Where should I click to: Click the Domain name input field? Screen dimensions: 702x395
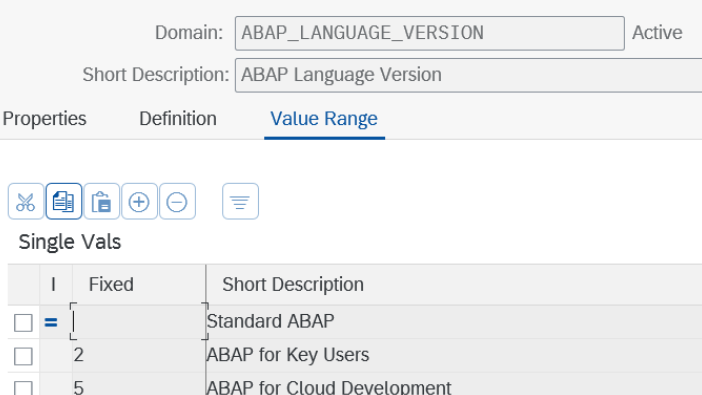(x=430, y=33)
